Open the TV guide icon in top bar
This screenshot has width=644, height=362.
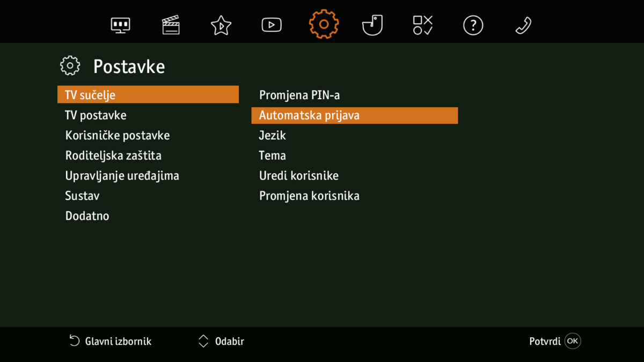pyautogui.click(x=120, y=24)
